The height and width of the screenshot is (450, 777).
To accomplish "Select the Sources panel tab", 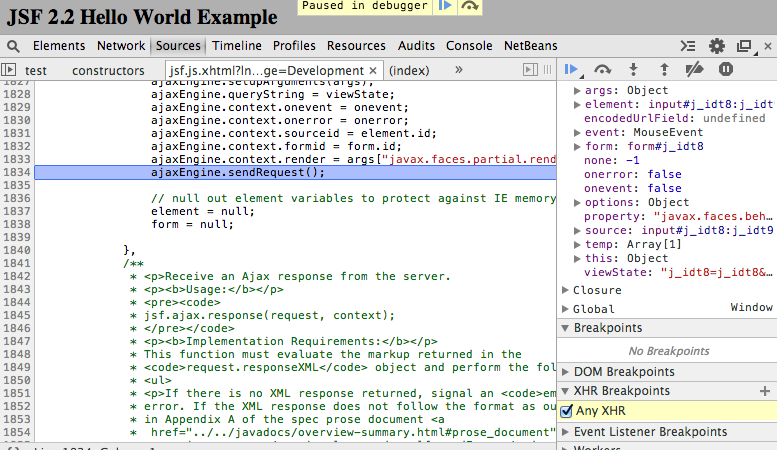I will click(178, 46).
